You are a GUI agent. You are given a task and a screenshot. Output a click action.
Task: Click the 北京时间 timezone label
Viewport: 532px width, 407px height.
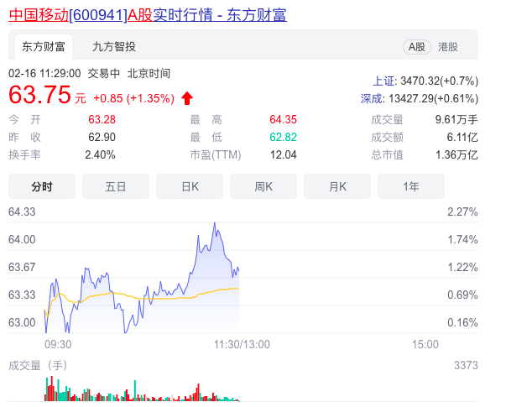pos(149,73)
